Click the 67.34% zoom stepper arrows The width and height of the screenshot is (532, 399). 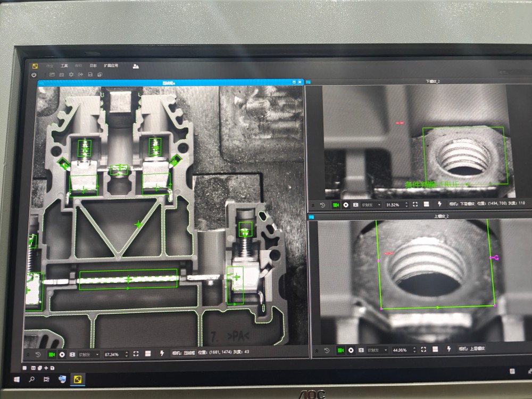(x=127, y=354)
